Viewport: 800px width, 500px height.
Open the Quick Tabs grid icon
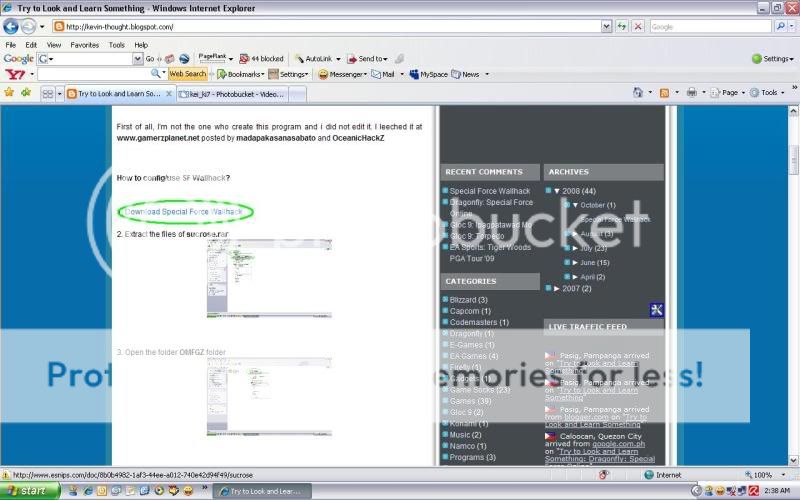(46, 93)
